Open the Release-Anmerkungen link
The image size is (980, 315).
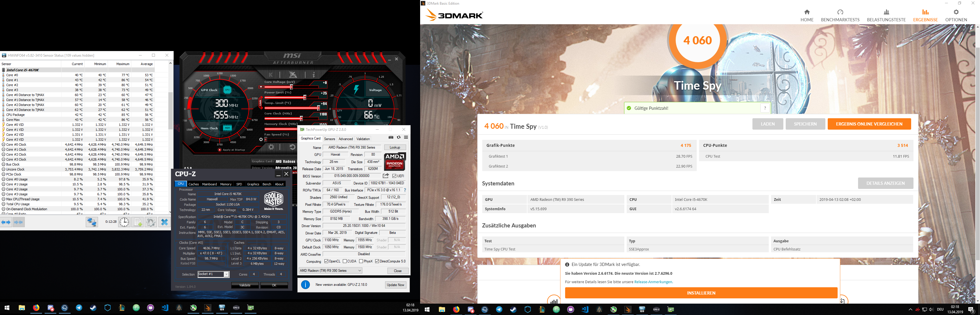click(x=654, y=282)
